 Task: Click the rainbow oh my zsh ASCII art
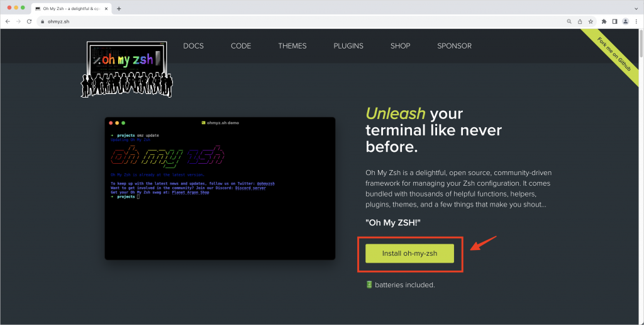click(x=167, y=156)
